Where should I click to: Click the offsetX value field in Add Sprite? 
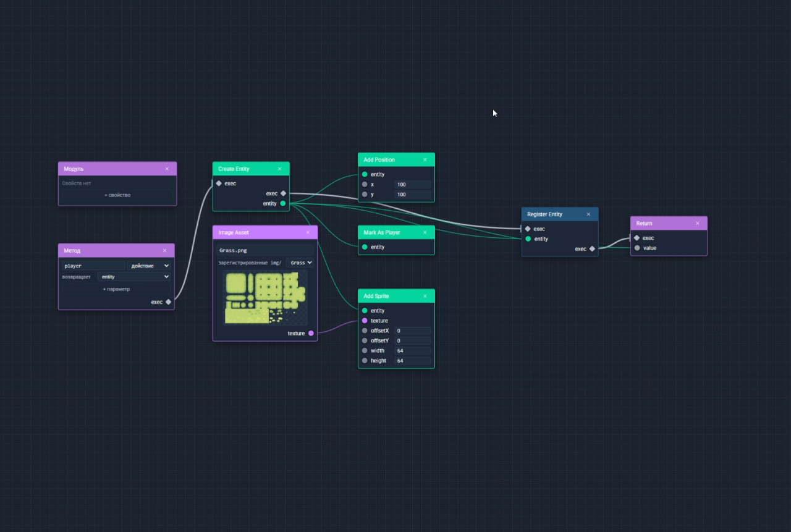click(x=413, y=331)
